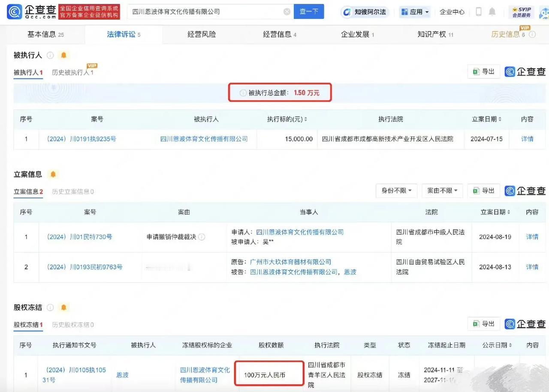Open notice (2024)川0105执10531号

pos(74,375)
